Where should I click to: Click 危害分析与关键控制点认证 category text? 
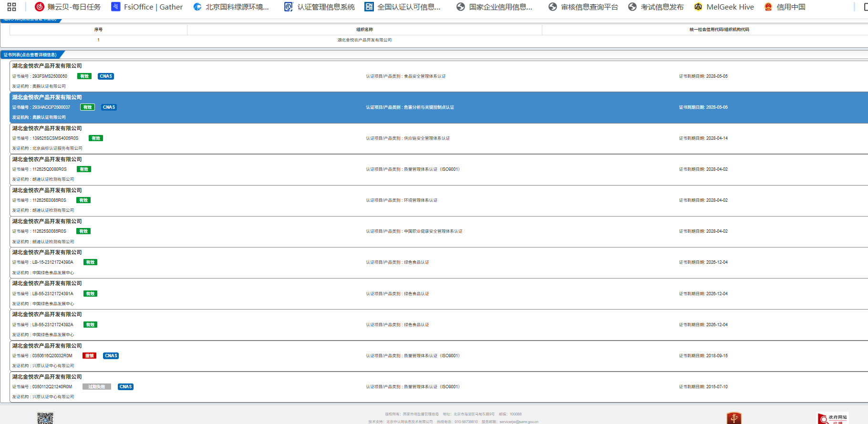429,107
